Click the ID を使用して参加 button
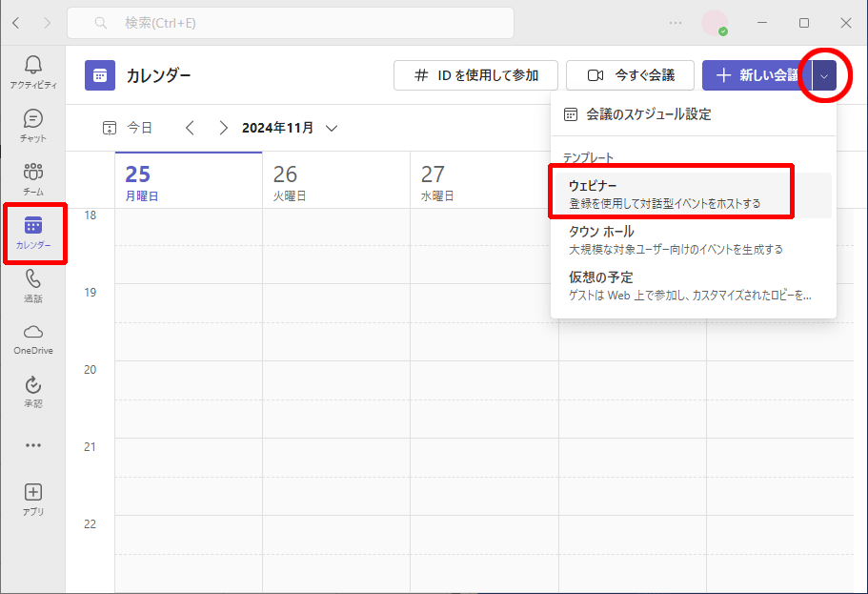The width and height of the screenshot is (868, 594). [x=475, y=75]
